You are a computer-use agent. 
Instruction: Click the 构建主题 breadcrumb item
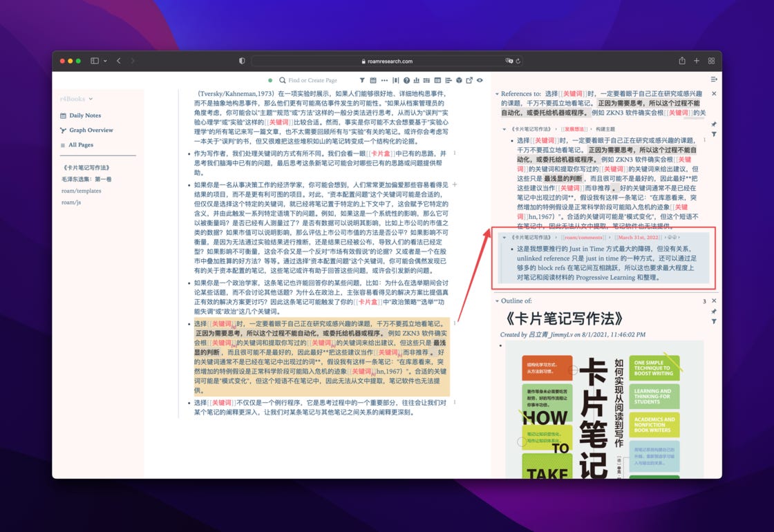605,129
